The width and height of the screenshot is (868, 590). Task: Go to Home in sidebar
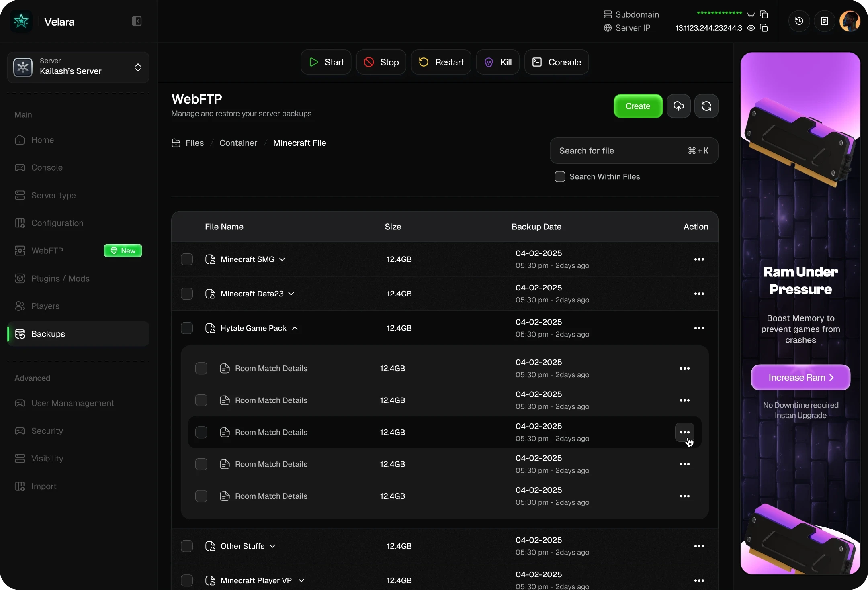click(x=78, y=140)
